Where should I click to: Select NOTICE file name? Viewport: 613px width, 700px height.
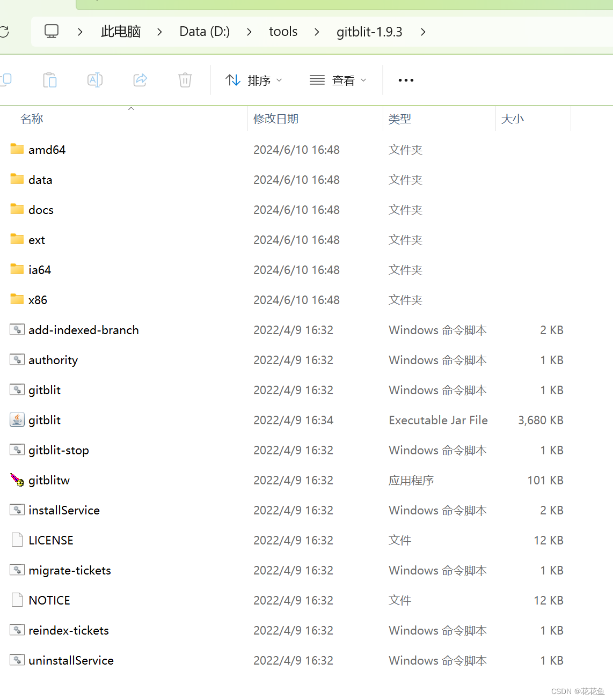click(49, 600)
